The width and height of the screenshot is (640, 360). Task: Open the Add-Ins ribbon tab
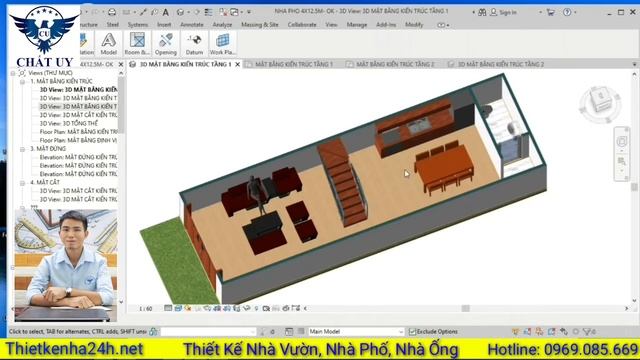tap(386, 25)
